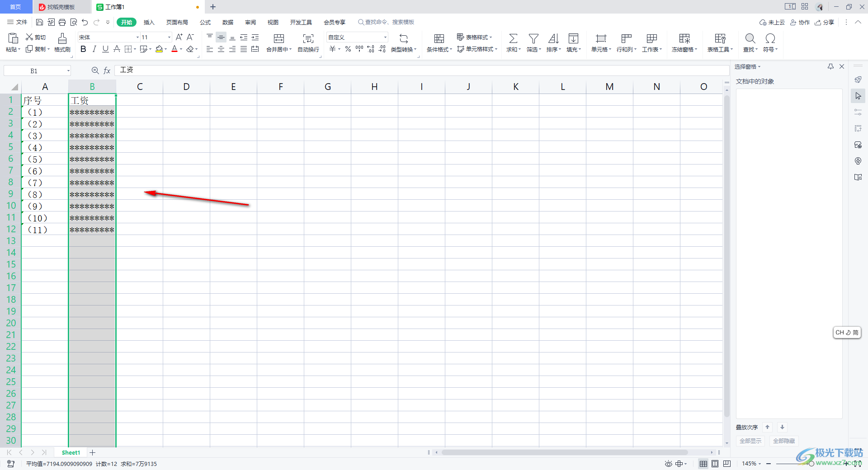
Task: Click the Auto wrap text icon
Action: pos(308,38)
